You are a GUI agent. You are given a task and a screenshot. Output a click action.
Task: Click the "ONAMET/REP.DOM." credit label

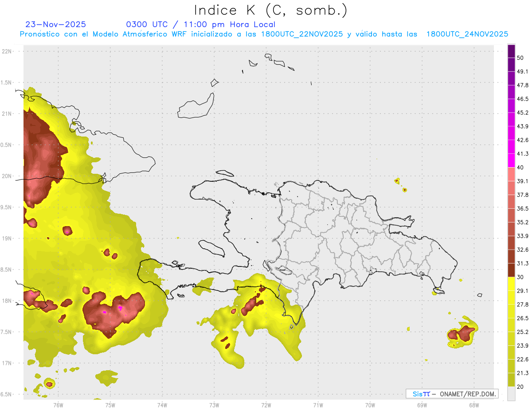467,394
